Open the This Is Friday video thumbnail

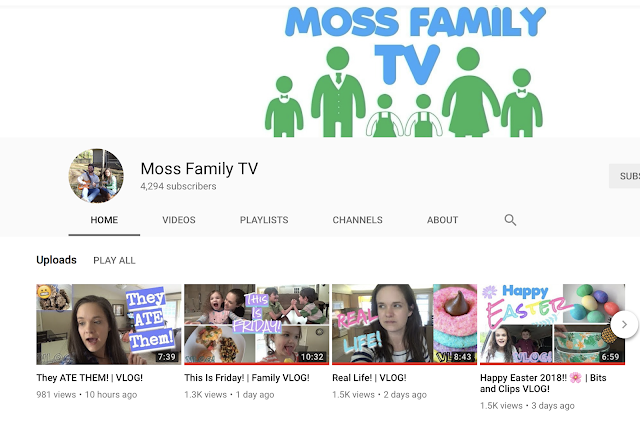pos(256,324)
